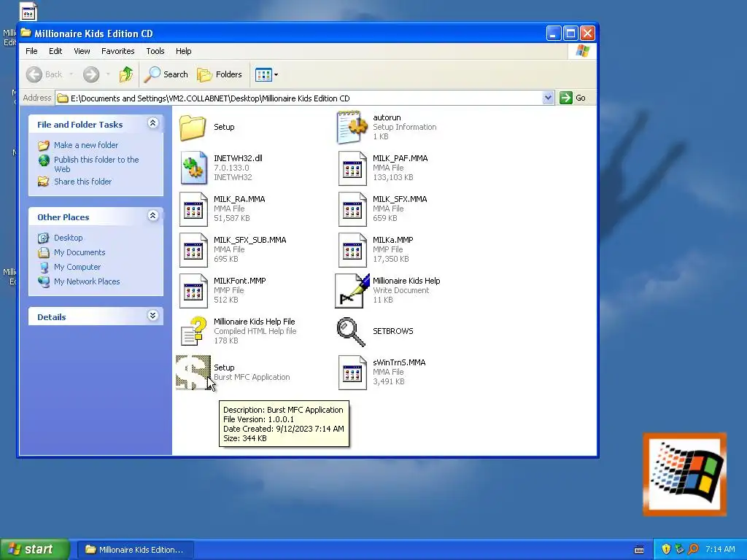747x560 pixels.
Task: Click the Windows Start button
Action: click(35, 549)
